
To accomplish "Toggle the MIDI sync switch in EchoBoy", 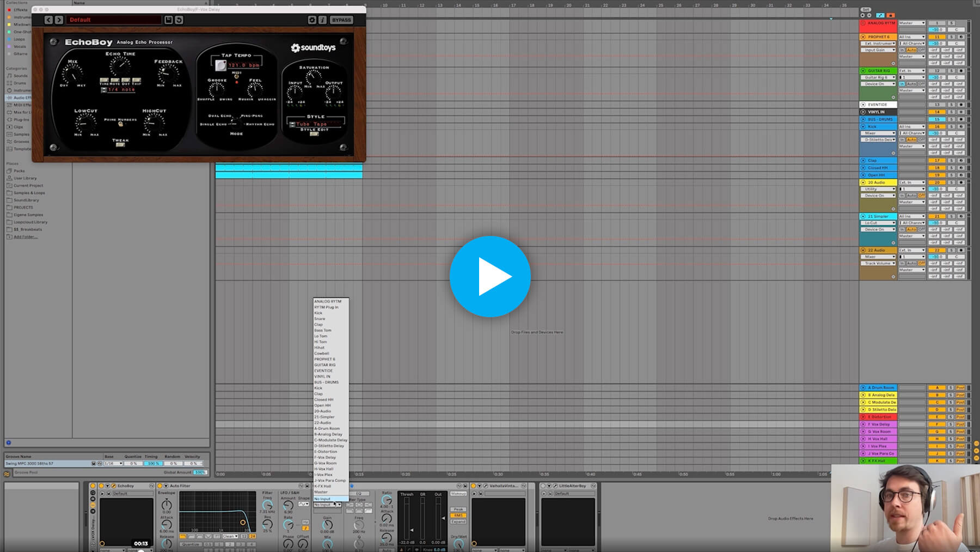I will coord(236,77).
